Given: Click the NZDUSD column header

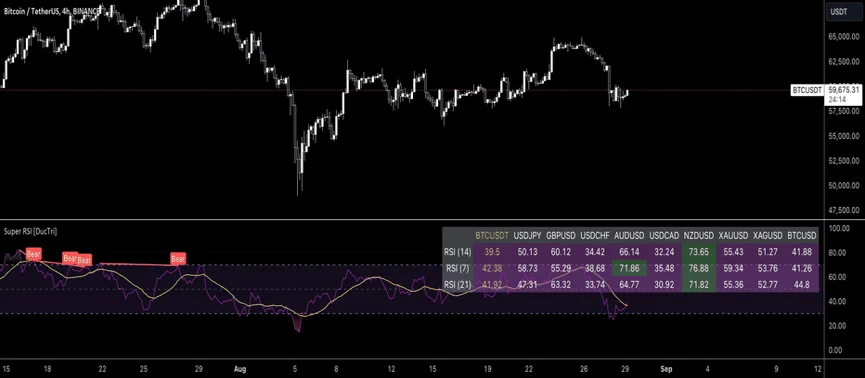Looking at the screenshot, I should pos(698,236).
